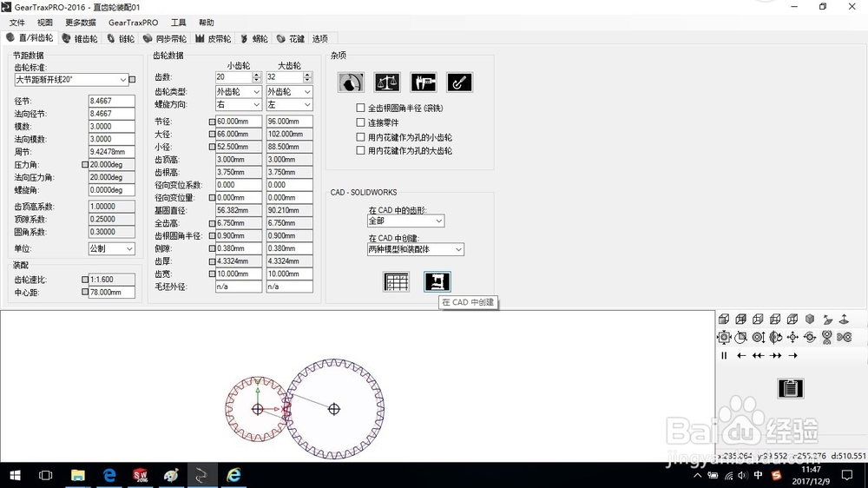Toggle the checkbox next to 压力角
The image size is (868, 488).
(85, 164)
